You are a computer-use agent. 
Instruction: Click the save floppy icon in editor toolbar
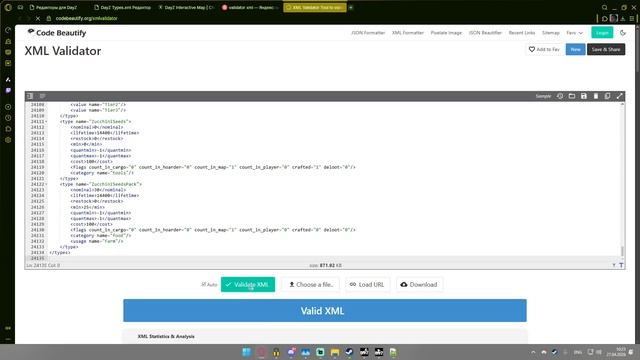pyautogui.click(x=584, y=96)
